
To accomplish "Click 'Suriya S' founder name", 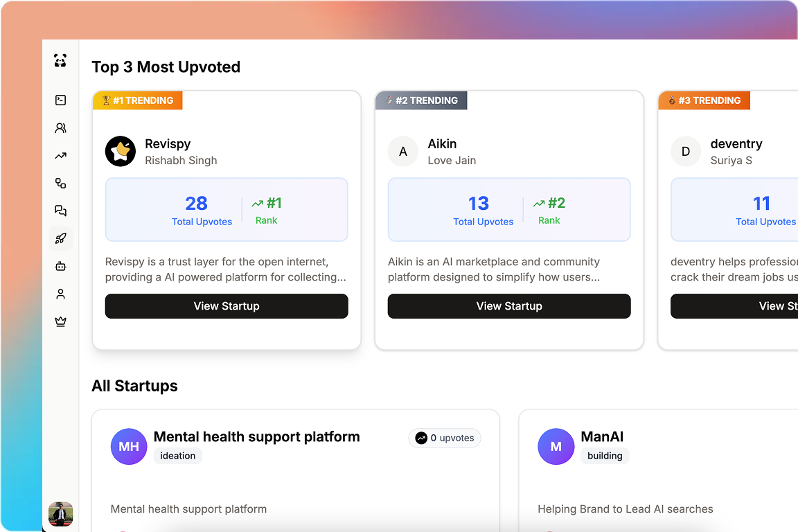I will tap(731, 161).
